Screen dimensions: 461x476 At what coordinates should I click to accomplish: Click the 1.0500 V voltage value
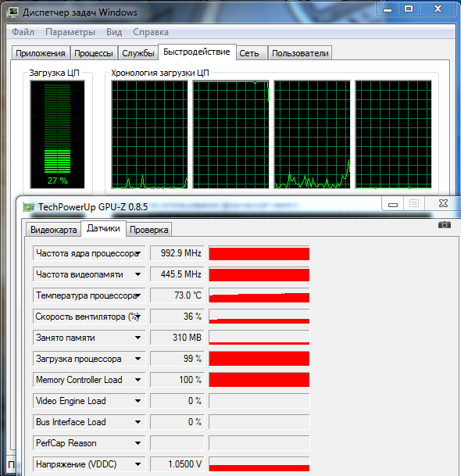click(177, 464)
